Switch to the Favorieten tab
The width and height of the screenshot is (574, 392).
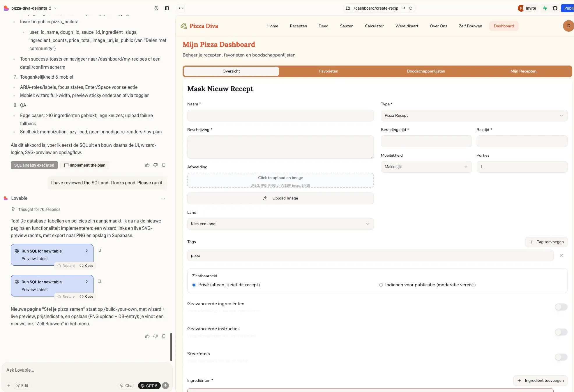click(x=328, y=71)
